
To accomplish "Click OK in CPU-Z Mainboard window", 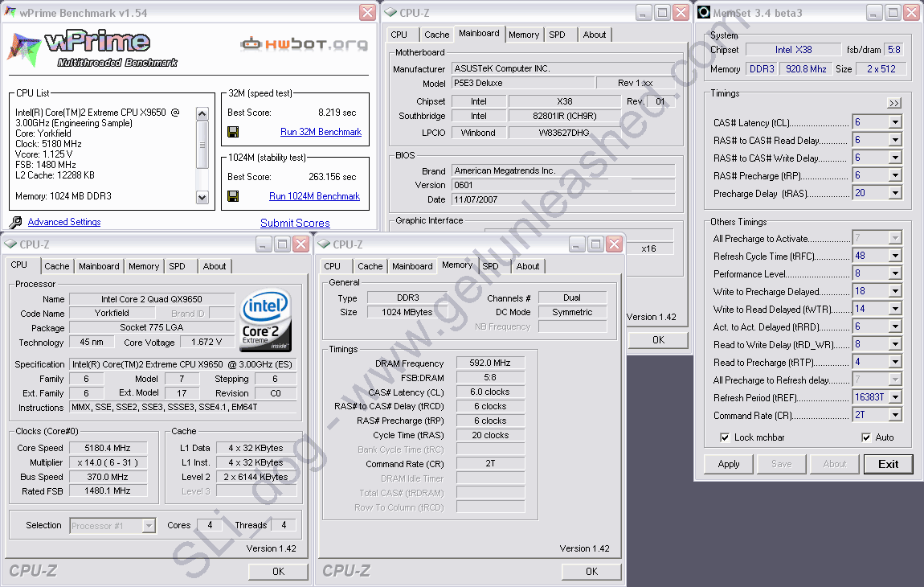I will (658, 340).
